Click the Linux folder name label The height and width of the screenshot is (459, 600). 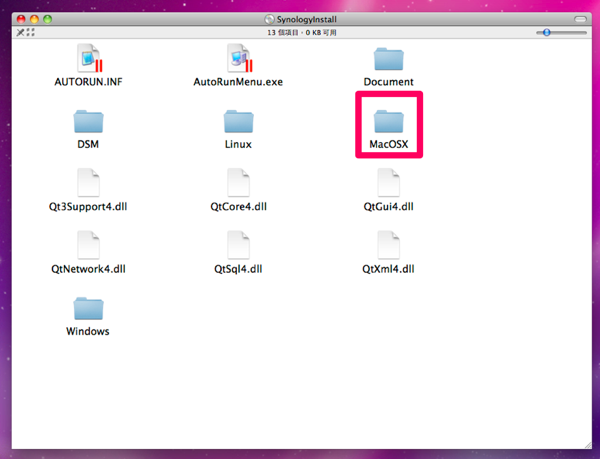(x=238, y=144)
